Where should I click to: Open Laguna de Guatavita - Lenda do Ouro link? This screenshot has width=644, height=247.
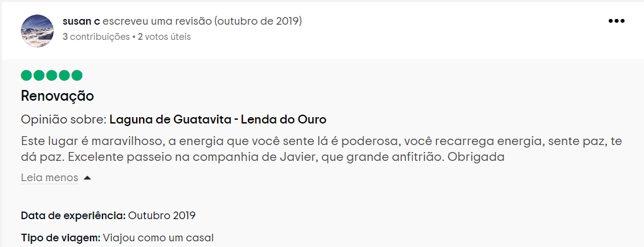click(218, 120)
